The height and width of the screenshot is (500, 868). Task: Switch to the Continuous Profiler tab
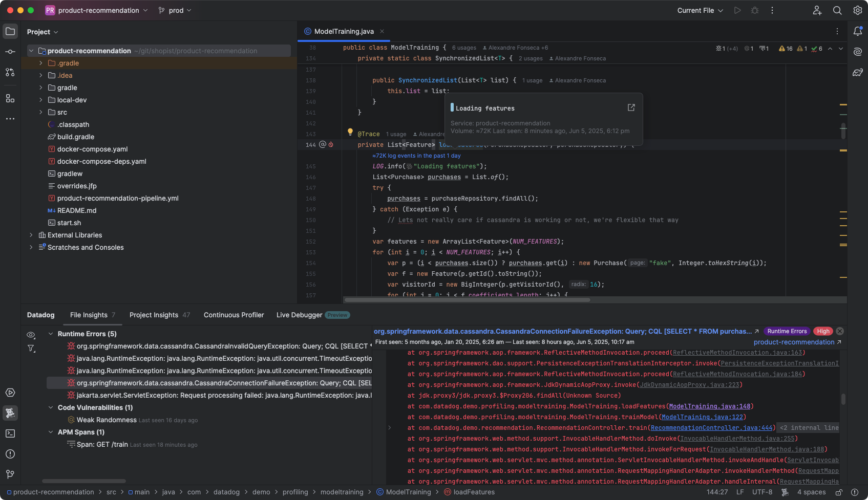click(234, 315)
